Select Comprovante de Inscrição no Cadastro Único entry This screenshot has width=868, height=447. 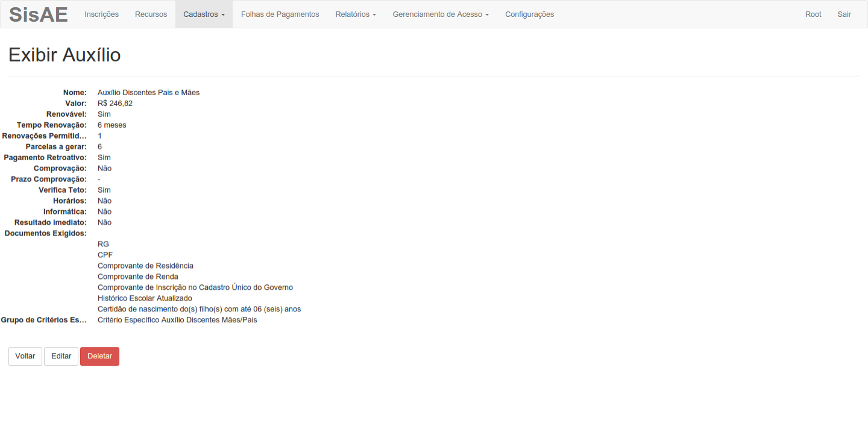(x=195, y=288)
